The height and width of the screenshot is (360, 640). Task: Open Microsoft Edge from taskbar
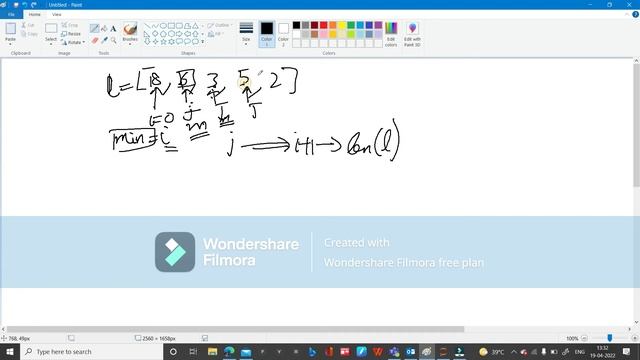[229, 351]
